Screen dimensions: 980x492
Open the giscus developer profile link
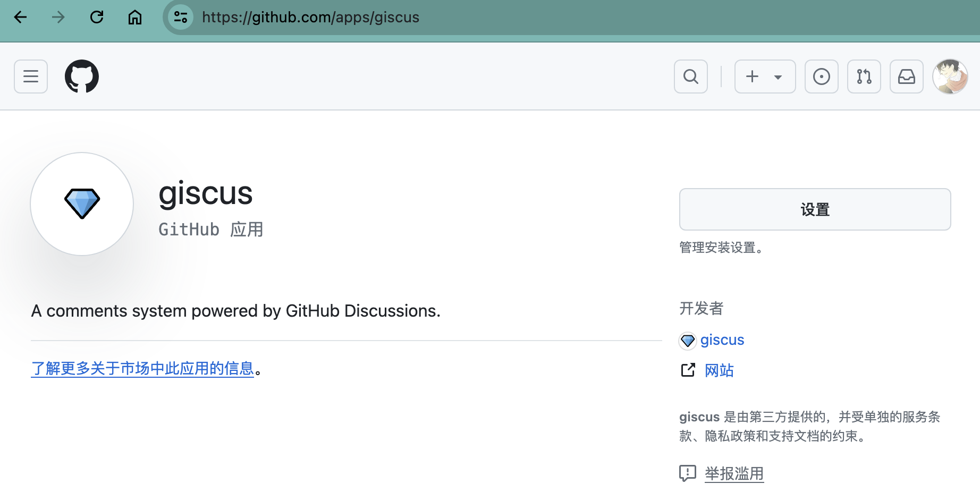pos(722,340)
